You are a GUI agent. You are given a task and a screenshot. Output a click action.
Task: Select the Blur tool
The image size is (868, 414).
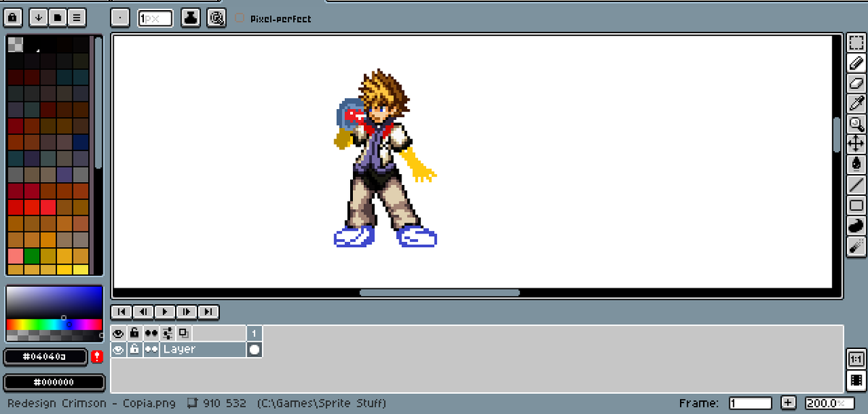[856, 246]
